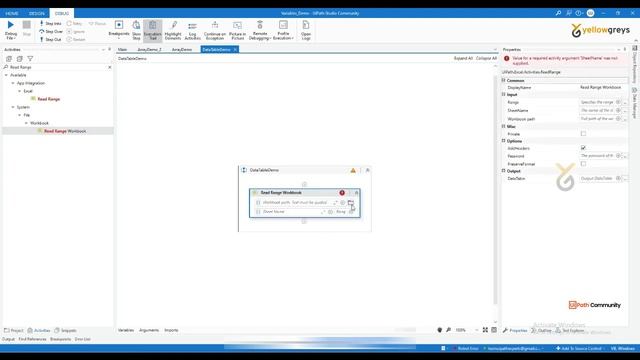The width and height of the screenshot is (640, 360).
Task: Click Step Into in the debug ribbon
Action: (x=51, y=24)
